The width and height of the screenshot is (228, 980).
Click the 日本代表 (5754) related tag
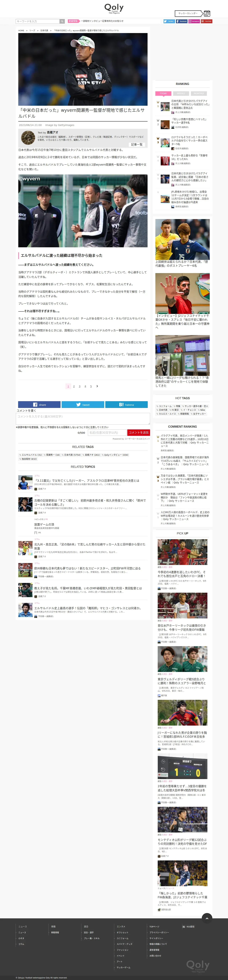pyautogui.click(x=71, y=455)
